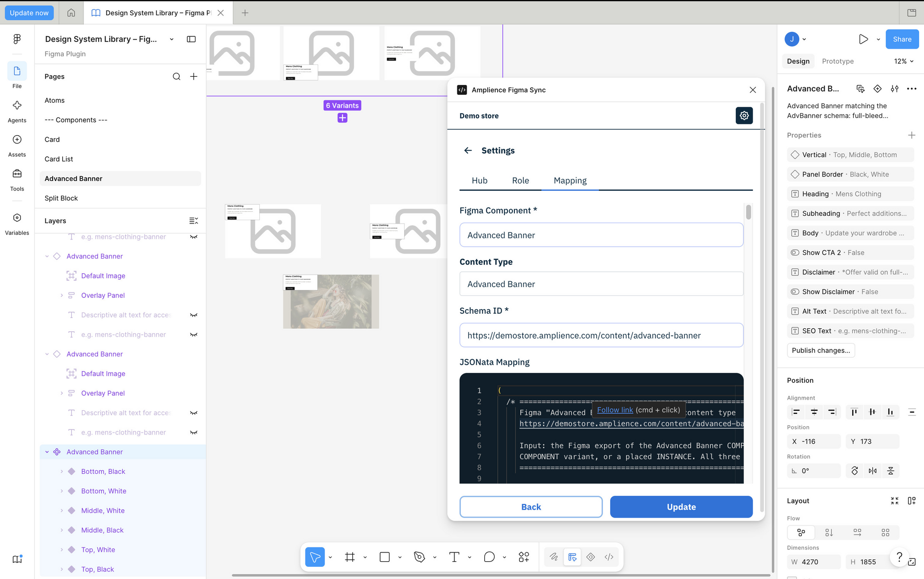Viewport: 924px width, 579px height.
Task: Click the Schema ID input field
Action: (x=601, y=335)
